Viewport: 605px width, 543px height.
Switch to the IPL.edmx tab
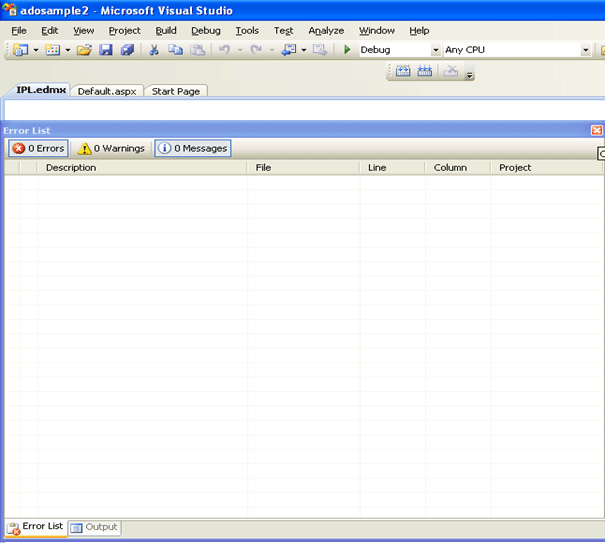tap(41, 90)
